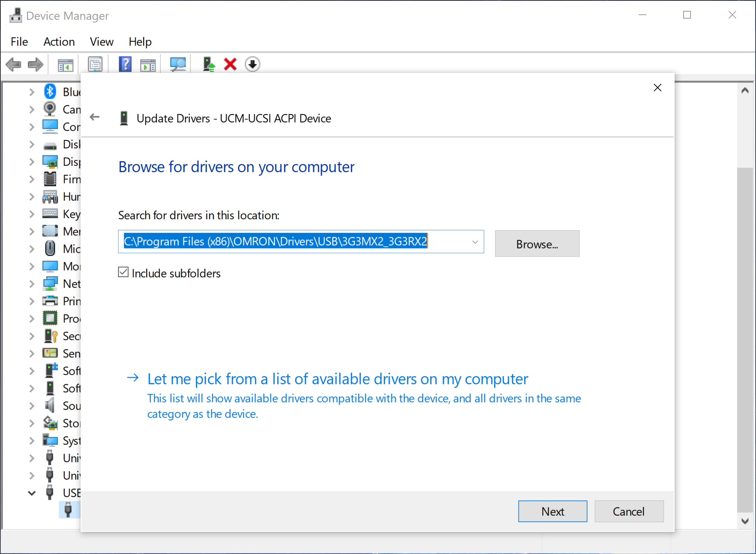Viewport: 756px width, 554px height.
Task: Click the Update device driver toolbar icon
Action: (209, 64)
